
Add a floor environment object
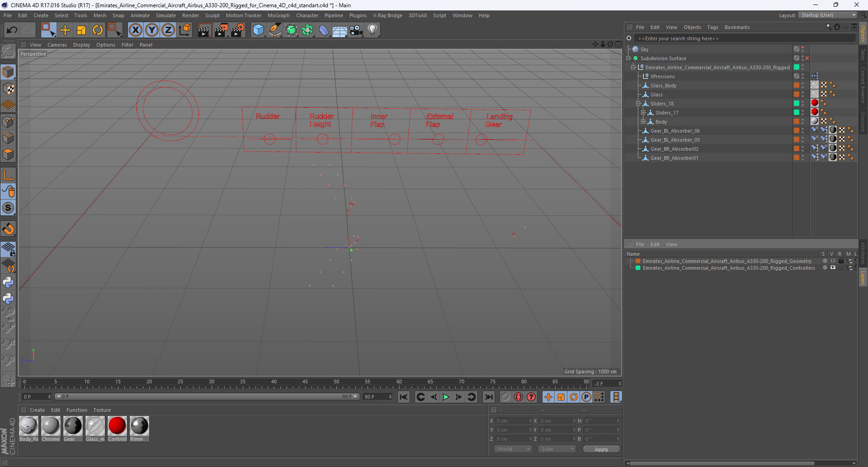tap(340, 30)
